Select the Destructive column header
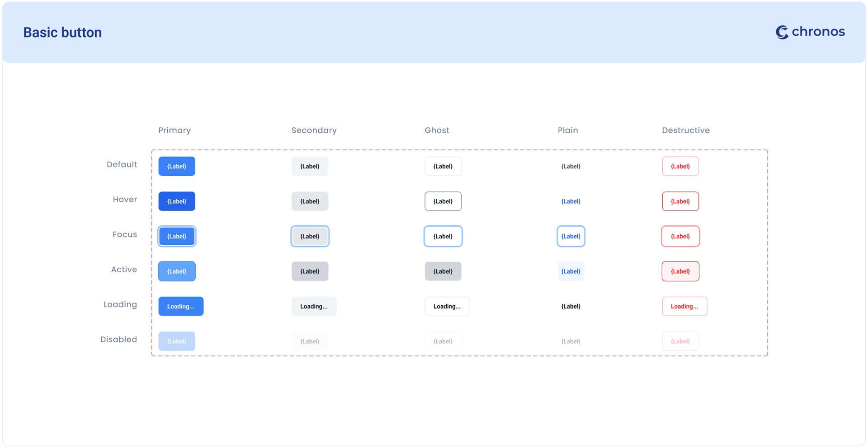Screen dimensions: 868x448 point(686,131)
